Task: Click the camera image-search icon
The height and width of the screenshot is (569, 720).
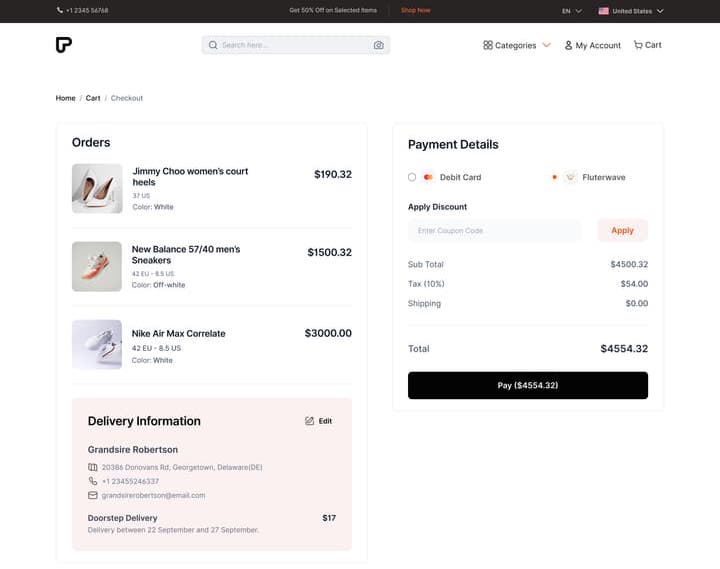Action: (x=378, y=45)
